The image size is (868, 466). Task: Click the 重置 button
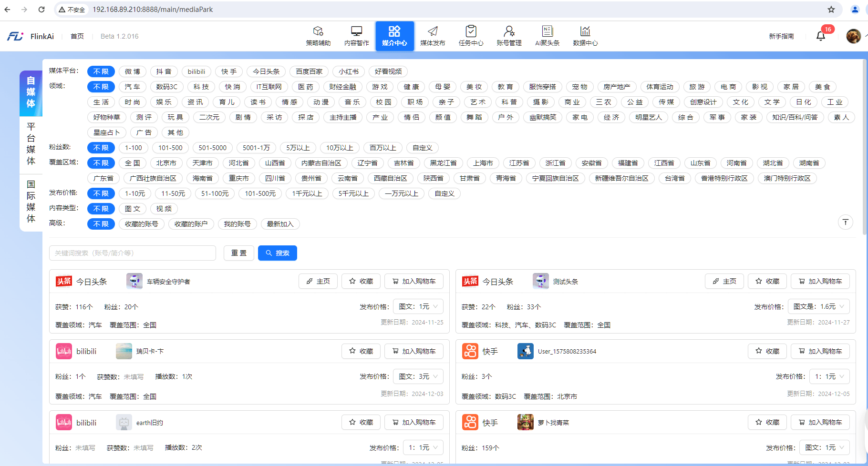click(239, 253)
